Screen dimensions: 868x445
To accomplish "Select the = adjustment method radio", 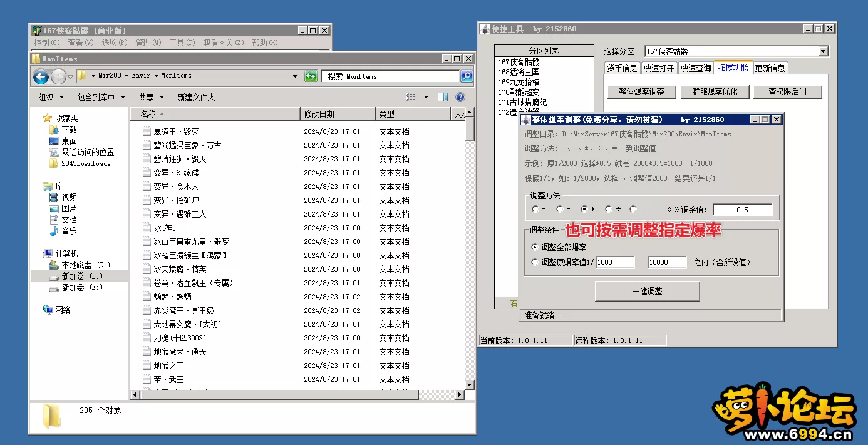I will point(633,209).
